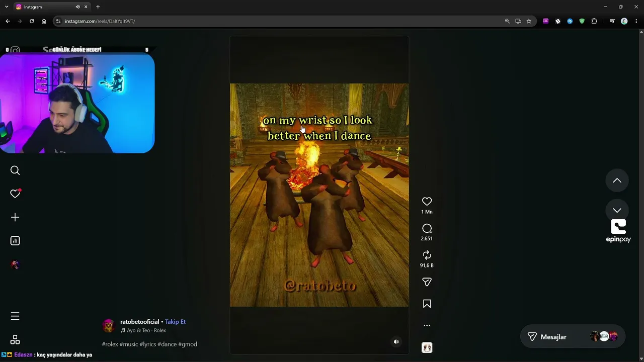
Task: Go to the browser home page
Action: coord(44,21)
